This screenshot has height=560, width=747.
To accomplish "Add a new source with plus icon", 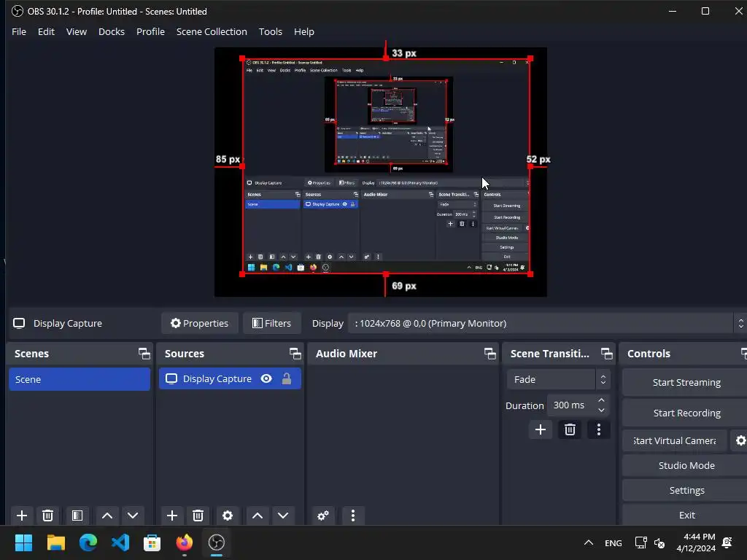I will [172, 516].
